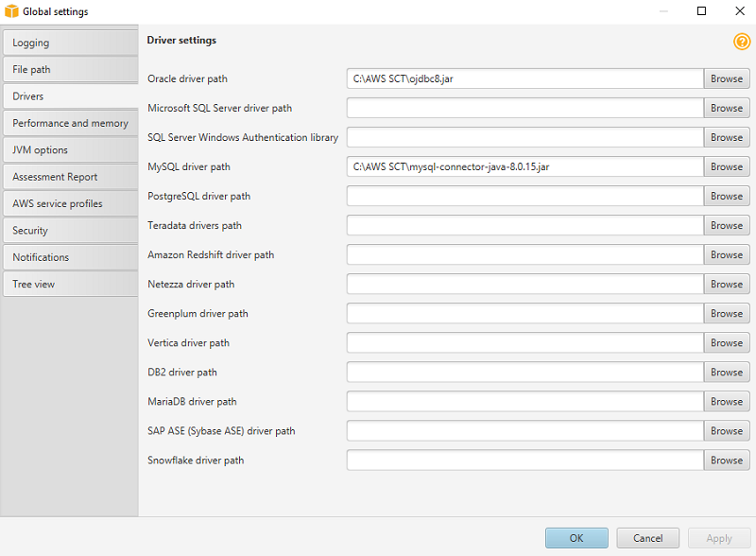This screenshot has height=556, width=756.
Task: Browse for the Snowflake driver path
Action: 726,460
